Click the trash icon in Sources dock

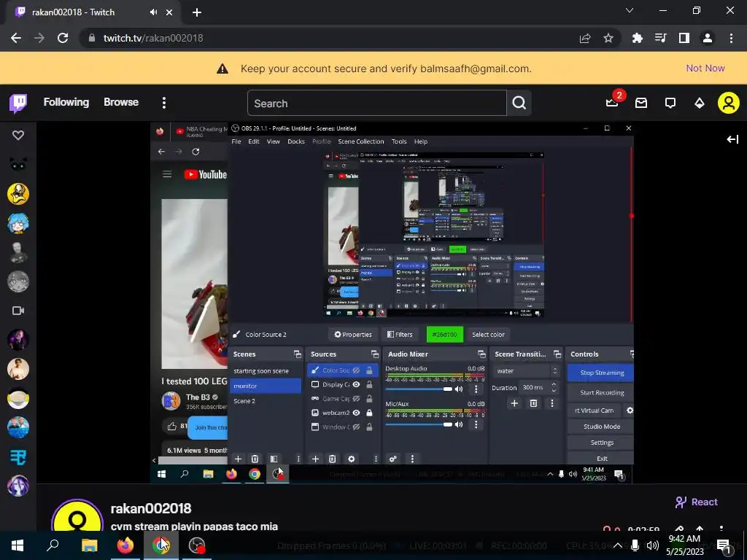pyautogui.click(x=332, y=459)
